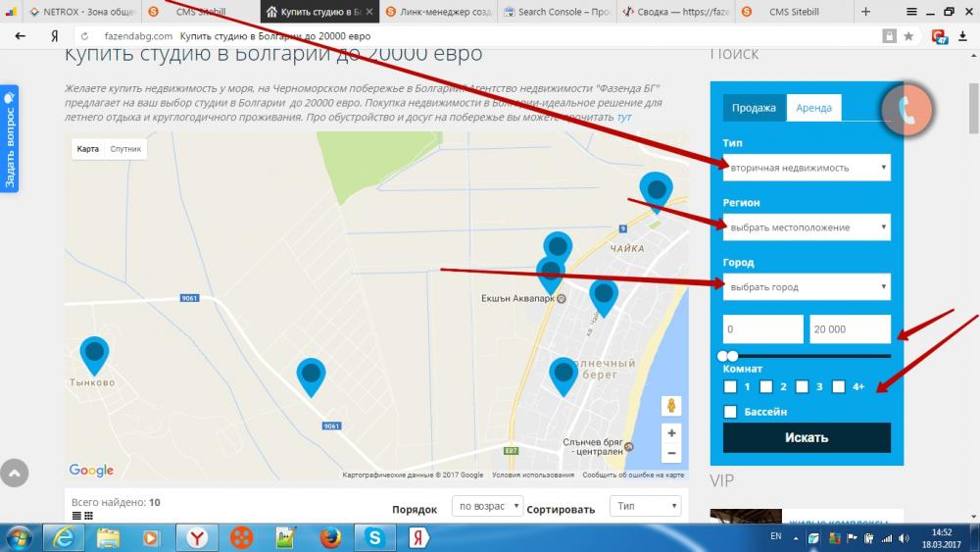Click the orange phone callback button

point(906,110)
